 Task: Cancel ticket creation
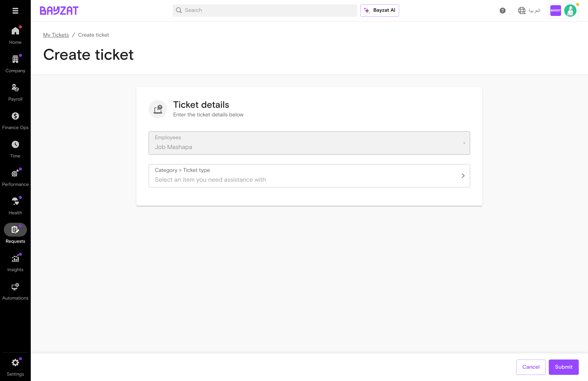pos(531,367)
